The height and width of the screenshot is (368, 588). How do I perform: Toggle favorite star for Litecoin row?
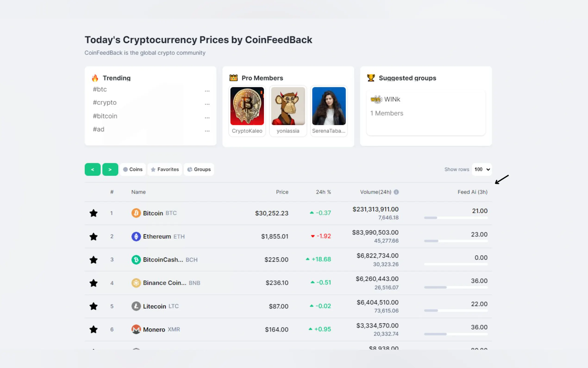[x=93, y=306]
